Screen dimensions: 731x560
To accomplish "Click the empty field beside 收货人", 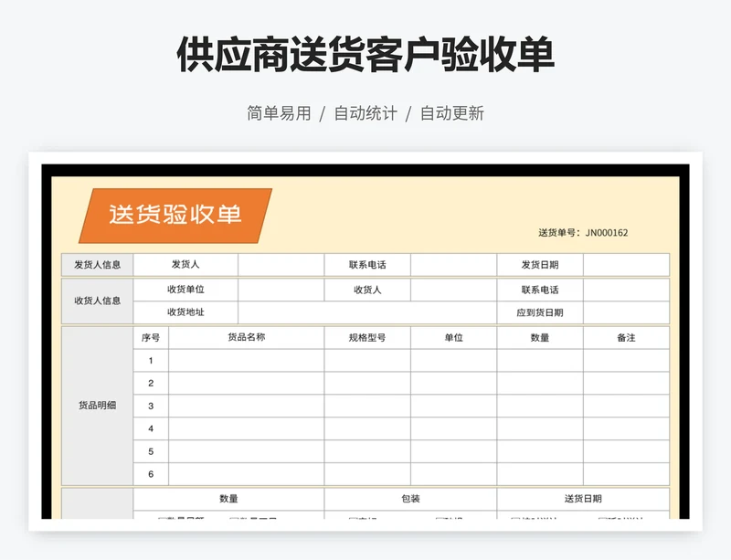I will pyautogui.click(x=453, y=290).
